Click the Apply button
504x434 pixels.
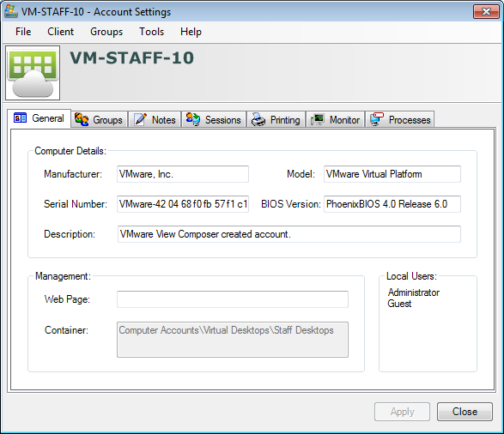coord(402,412)
